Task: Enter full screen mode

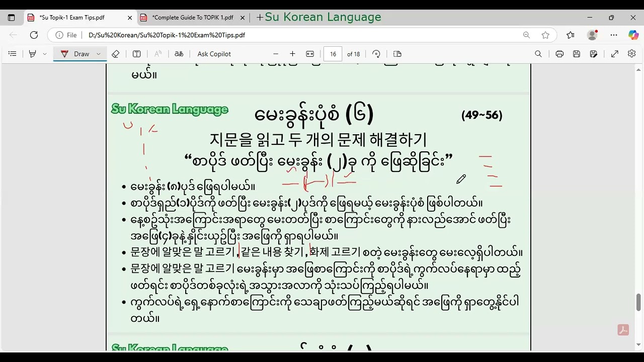Action: click(x=615, y=54)
